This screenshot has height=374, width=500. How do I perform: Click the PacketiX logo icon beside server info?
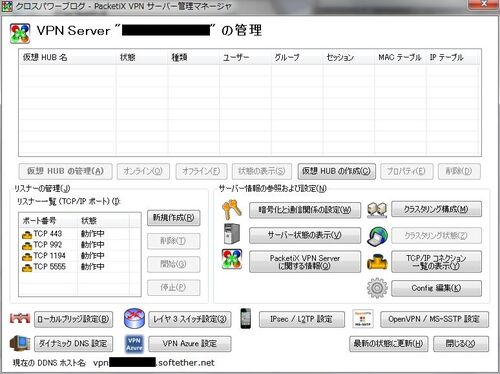click(x=232, y=259)
